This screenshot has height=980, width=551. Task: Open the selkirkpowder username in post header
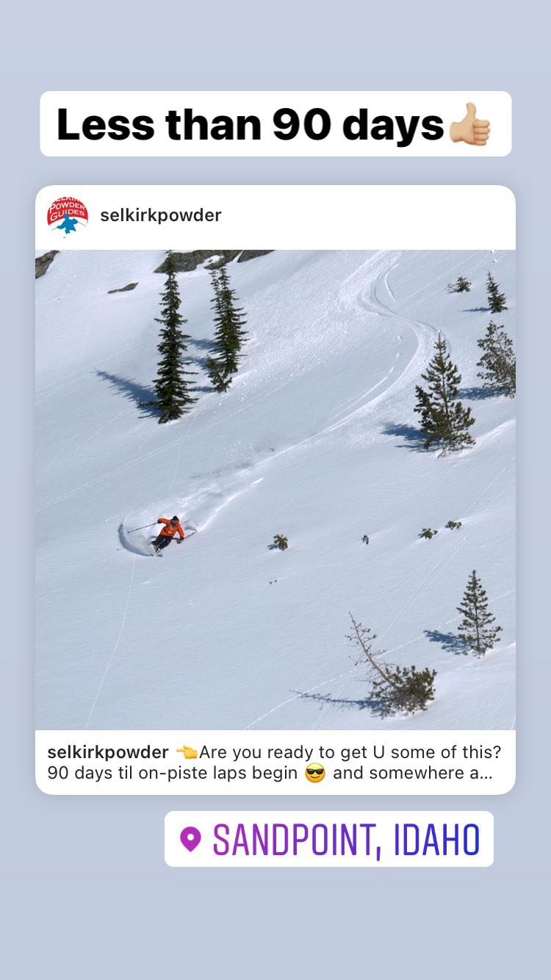coord(161,215)
